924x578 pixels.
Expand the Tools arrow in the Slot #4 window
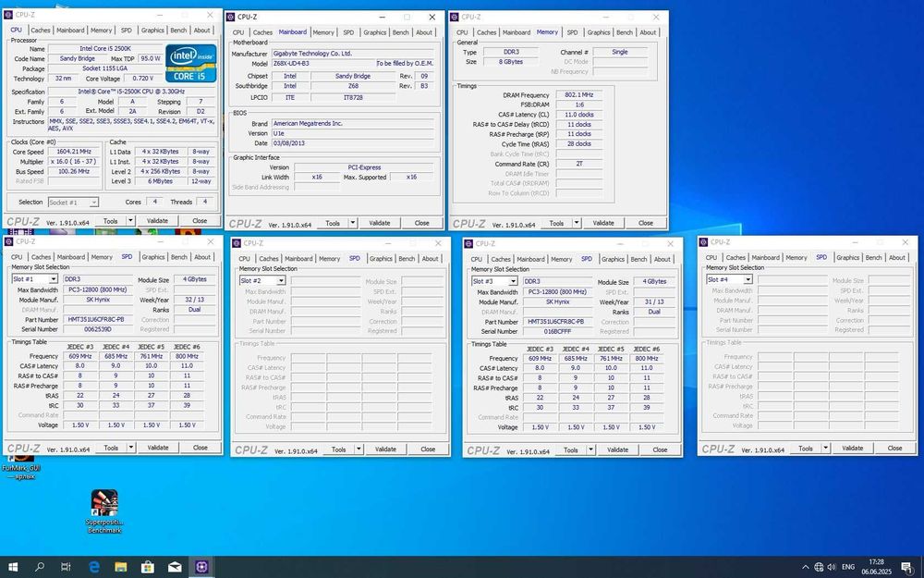coord(825,449)
